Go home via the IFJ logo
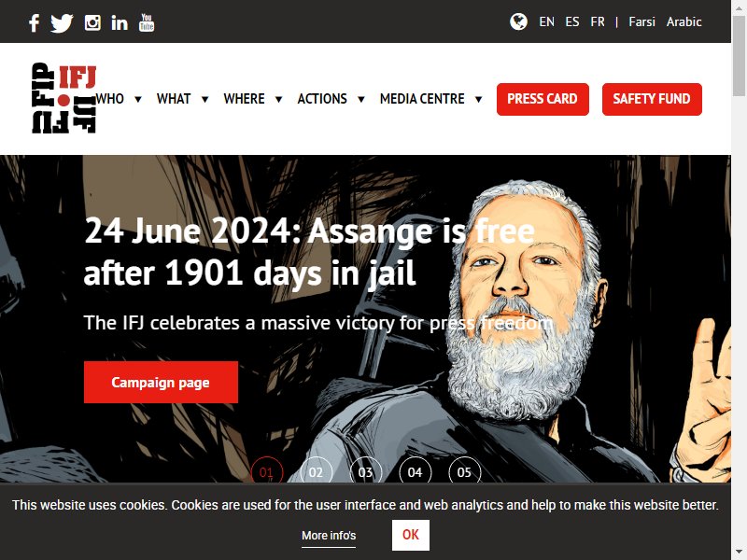 coord(63,98)
